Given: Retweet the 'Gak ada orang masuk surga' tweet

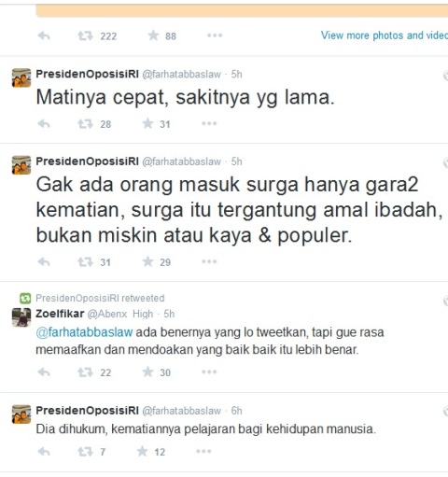Looking at the screenshot, I should [x=85, y=262].
